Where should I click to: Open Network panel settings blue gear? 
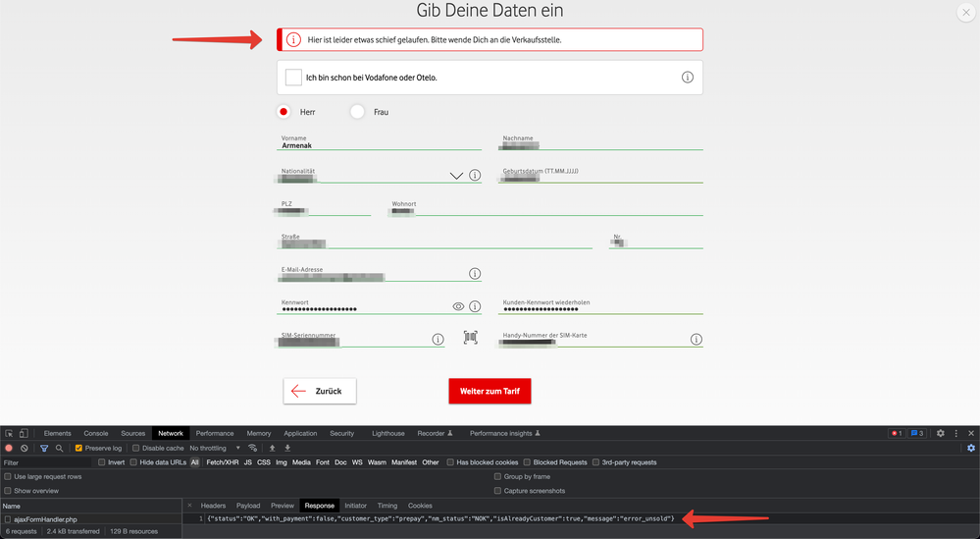tap(970, 448)
